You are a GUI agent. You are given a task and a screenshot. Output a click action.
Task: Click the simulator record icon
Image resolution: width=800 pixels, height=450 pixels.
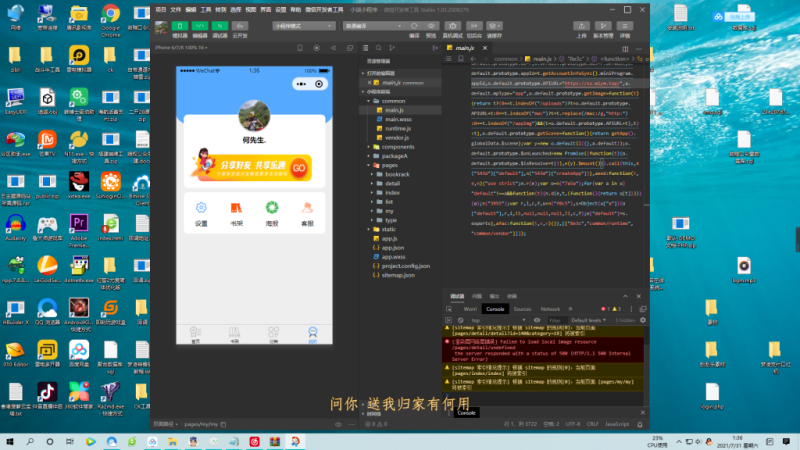point(316,48)
